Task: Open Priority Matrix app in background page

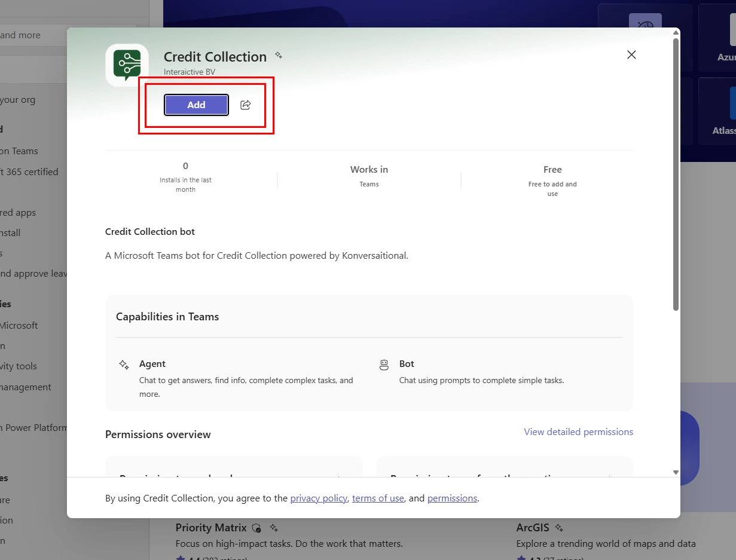Action: pos(211,528)
